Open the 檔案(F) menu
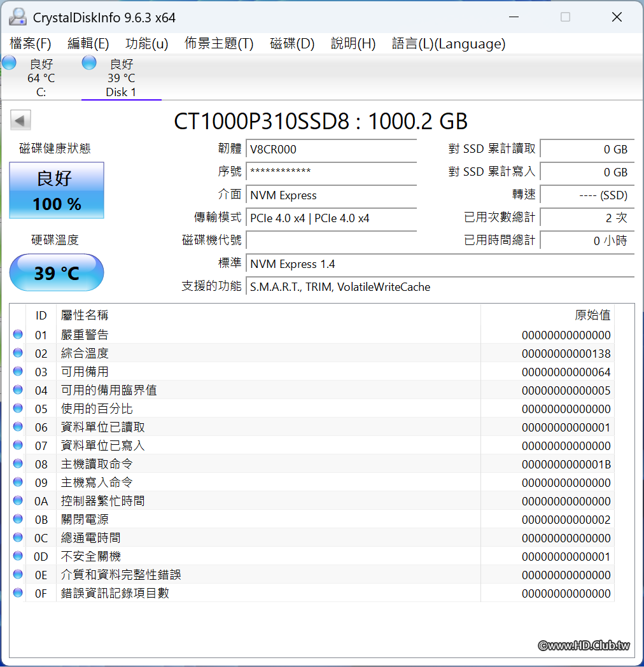The height and width of the screenshot is (667, 644). pyautogui.click(x=30, y=43)
